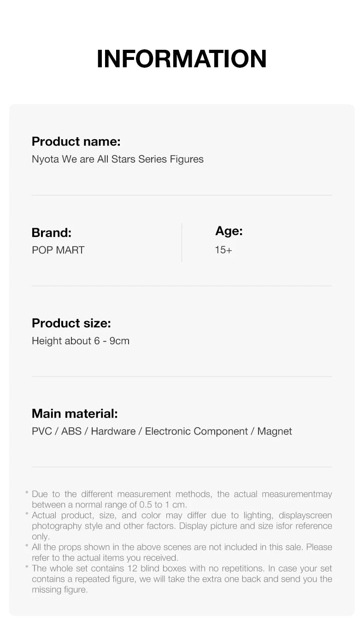Select the Nyota We are All Stars text
364x630 pixels.
117,159
